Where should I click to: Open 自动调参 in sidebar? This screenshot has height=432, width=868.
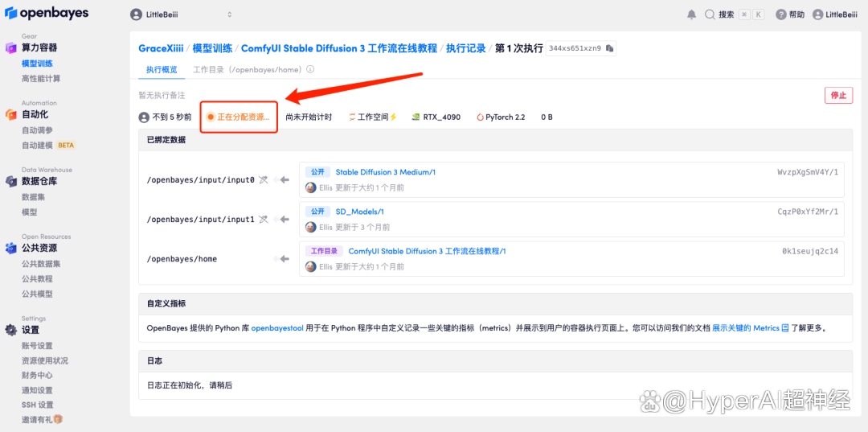click(38, 130)
